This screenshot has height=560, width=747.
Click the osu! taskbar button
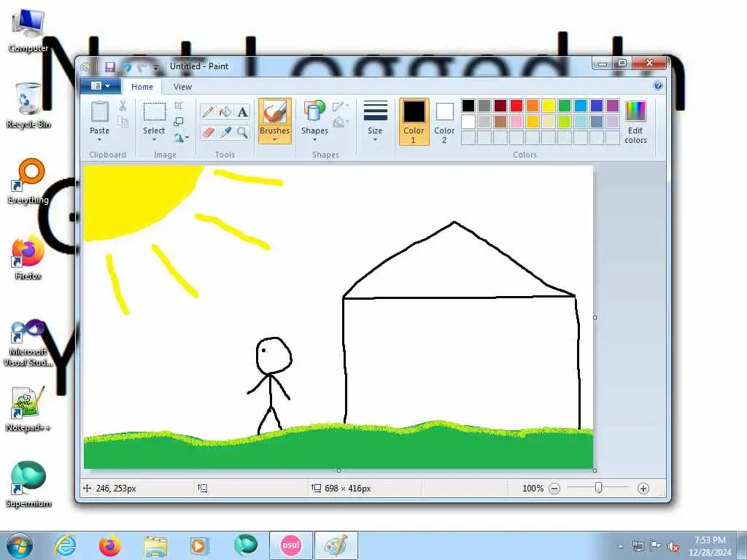tap(290, 545)
